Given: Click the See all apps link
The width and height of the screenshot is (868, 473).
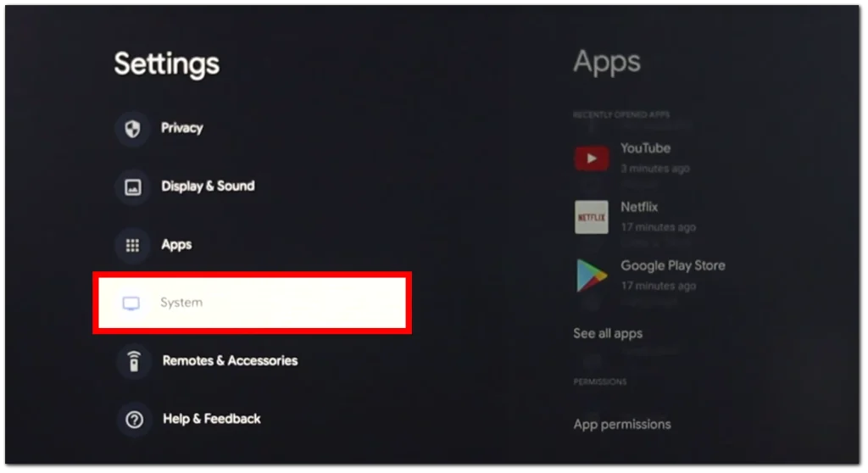Looking at the screenshot, I should (x=608, y=333).
